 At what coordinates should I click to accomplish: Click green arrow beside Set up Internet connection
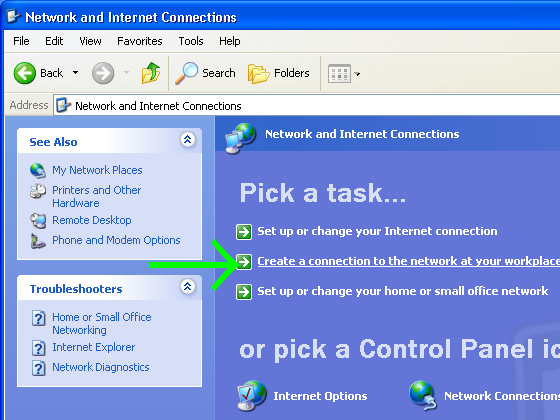[244, 231]
